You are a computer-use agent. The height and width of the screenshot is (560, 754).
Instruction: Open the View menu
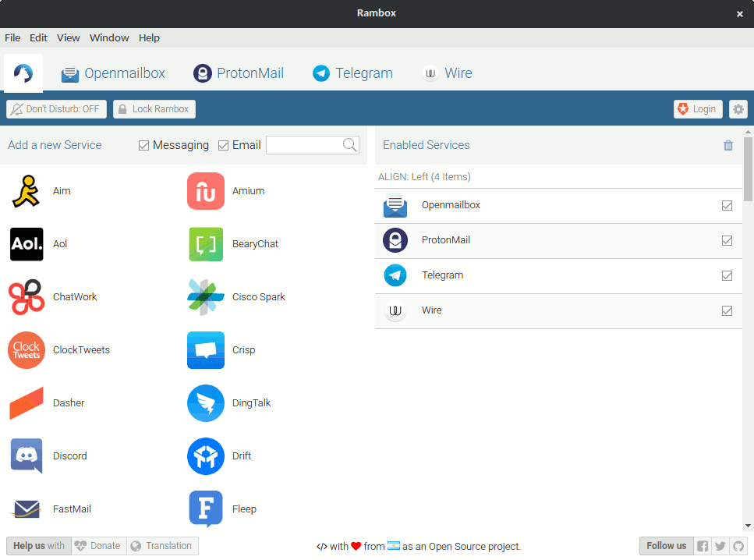pos(69,37)
